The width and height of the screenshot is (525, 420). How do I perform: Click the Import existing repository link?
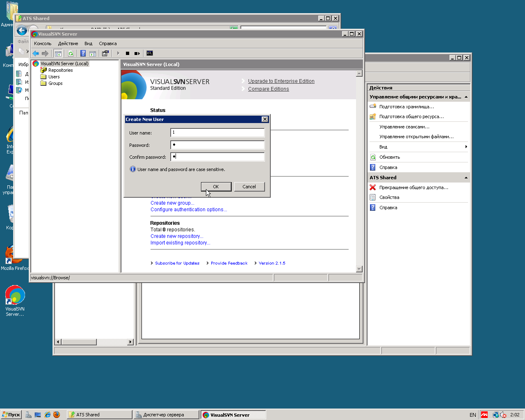pos(180,243)
